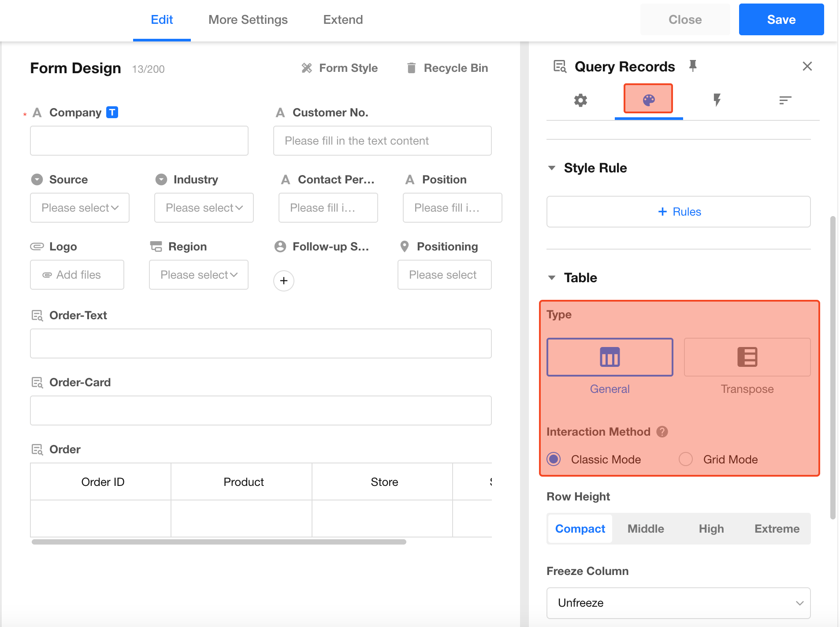The height and width of the screenshot is (627, 840).
Task: Open the lightning event tab
Action: 717,100
